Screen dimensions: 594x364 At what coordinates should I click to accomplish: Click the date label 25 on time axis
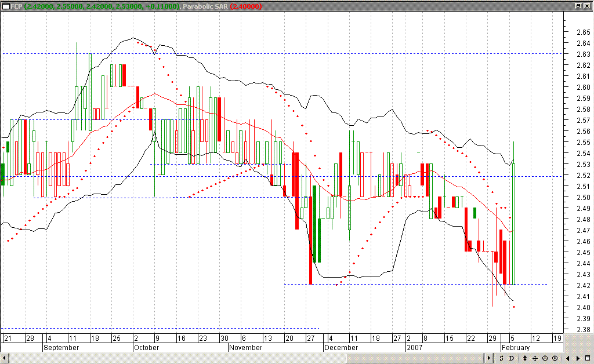[x=116, y=338]
